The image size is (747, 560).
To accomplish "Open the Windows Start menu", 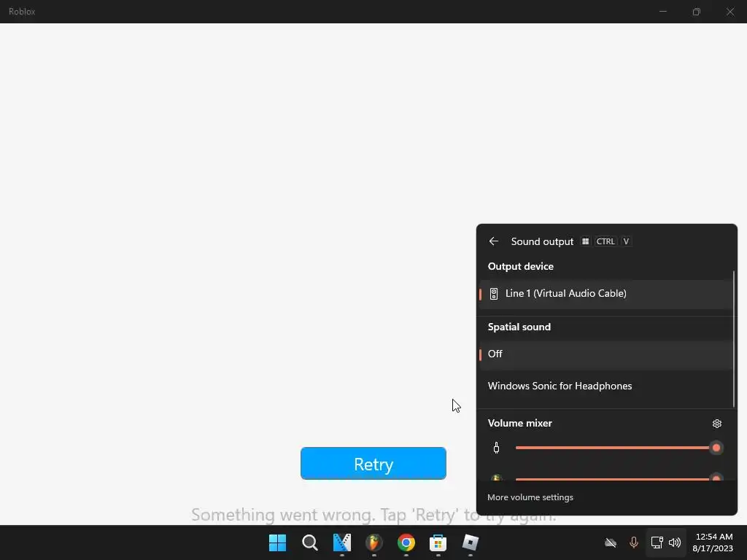I will 278,542.
